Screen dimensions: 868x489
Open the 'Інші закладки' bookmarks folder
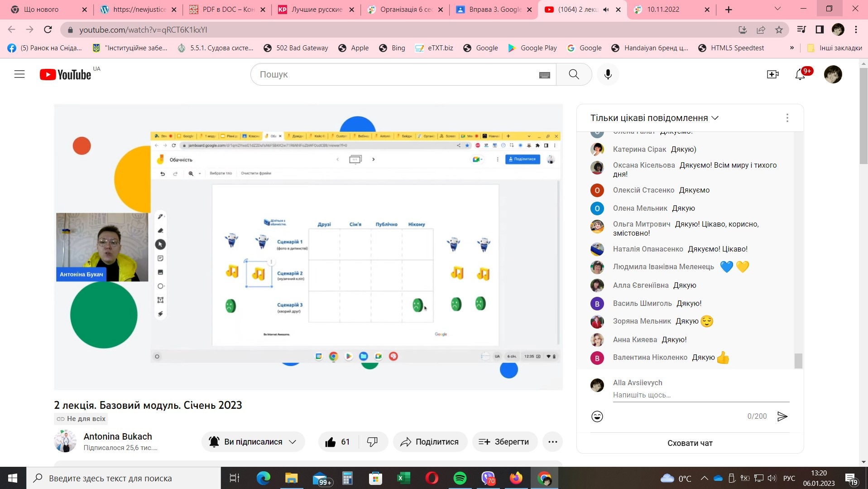pyautogui.click(x=834, y=48)
